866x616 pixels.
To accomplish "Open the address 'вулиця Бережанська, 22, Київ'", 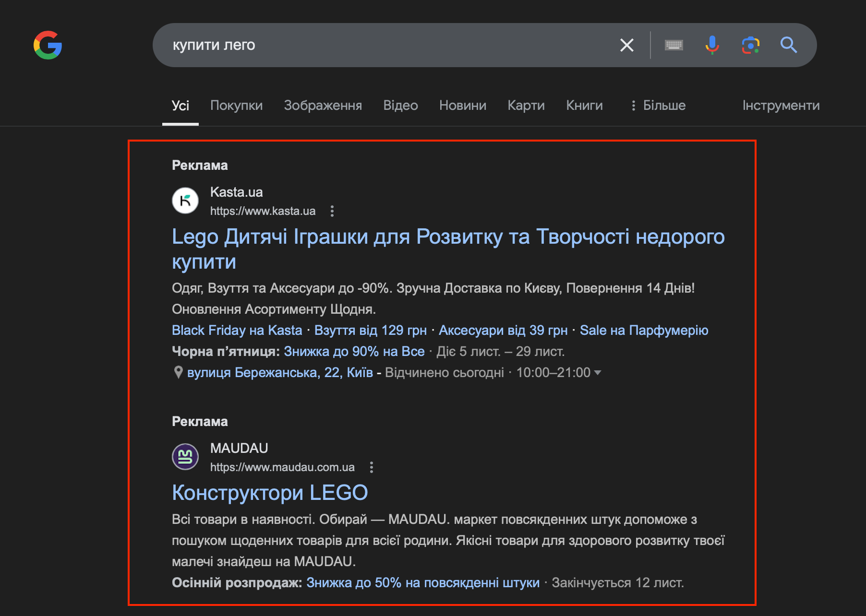I will point(280,372).
